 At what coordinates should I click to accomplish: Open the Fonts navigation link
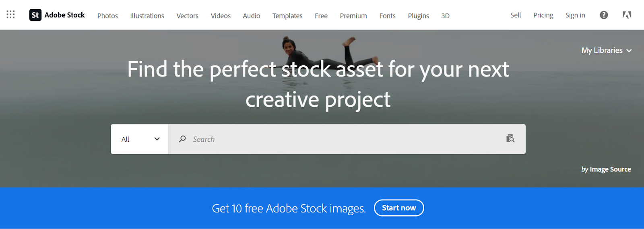pyautogui.click(x=387, y=16)
